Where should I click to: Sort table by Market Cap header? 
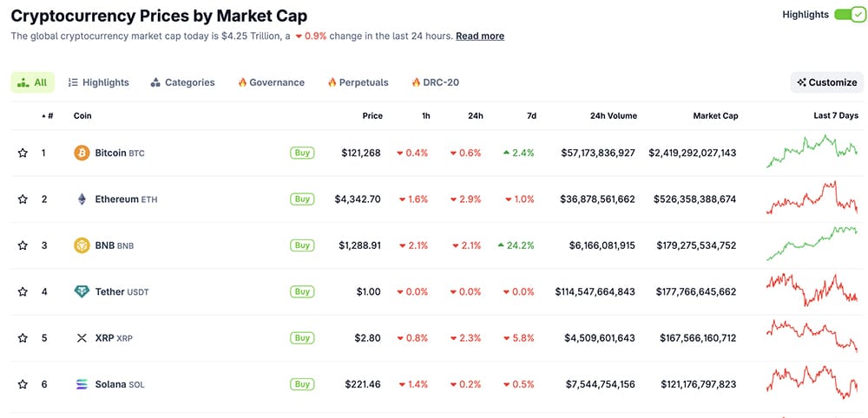(715, 115)
